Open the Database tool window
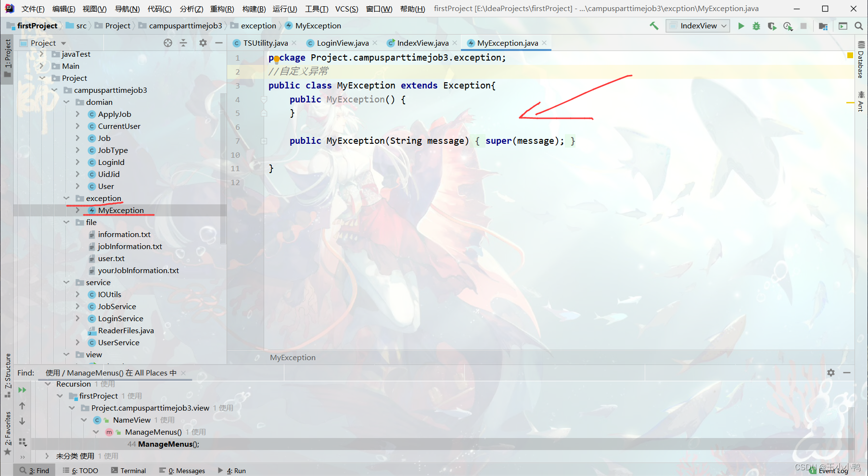Image resolution: width=868 pixels, height=476 pixels. (x=861, y=59)
